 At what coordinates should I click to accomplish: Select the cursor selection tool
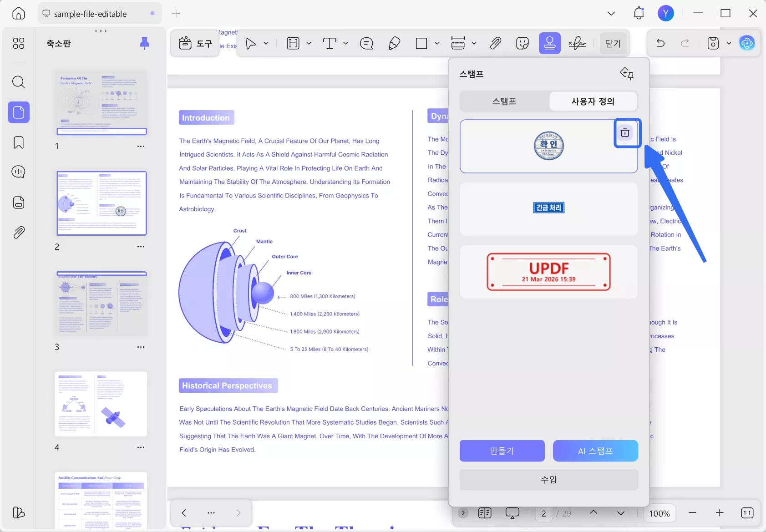250,43
